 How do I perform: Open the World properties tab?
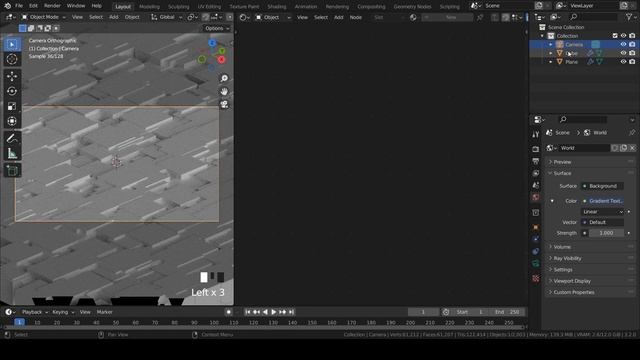coord(536,198)
